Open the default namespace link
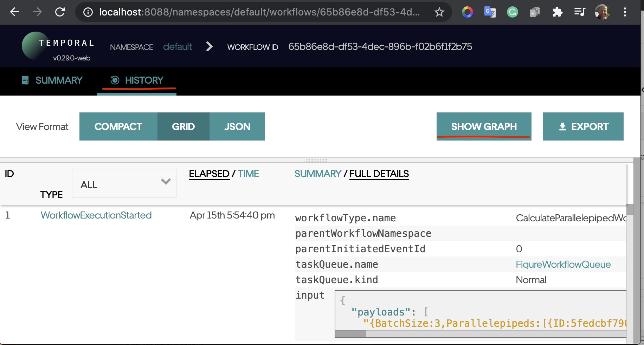 pos(178,47)
